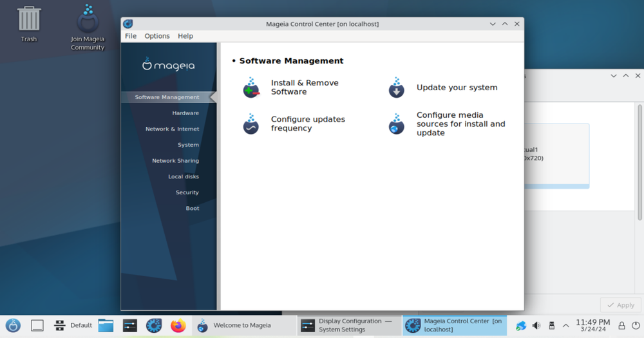This screenshot has width=644, height=338.
Task: Click the Mageia logo in sidebar
Action: tap(168, 64)
